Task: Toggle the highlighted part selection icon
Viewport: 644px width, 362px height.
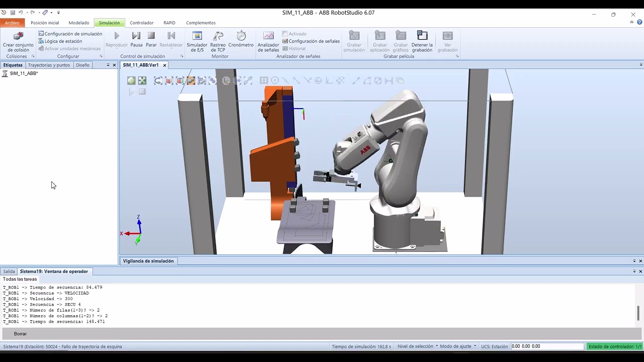Action: tap(191, 80)
